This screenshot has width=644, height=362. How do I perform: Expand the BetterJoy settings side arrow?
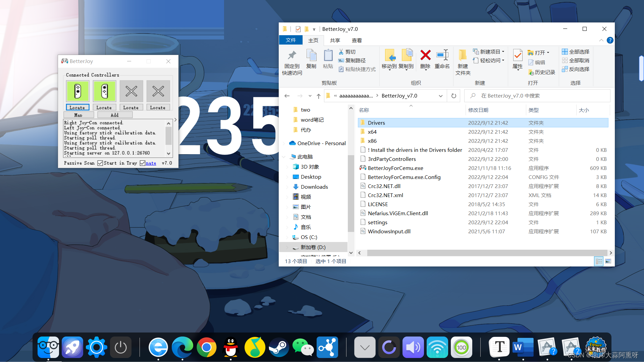pyautogui.click(x=175, y=120)
